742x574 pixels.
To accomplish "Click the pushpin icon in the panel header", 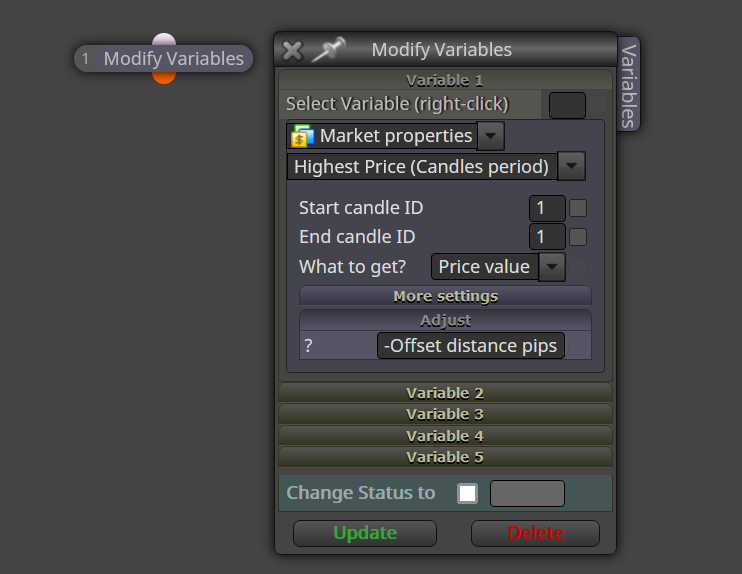I will pos(328,49).
